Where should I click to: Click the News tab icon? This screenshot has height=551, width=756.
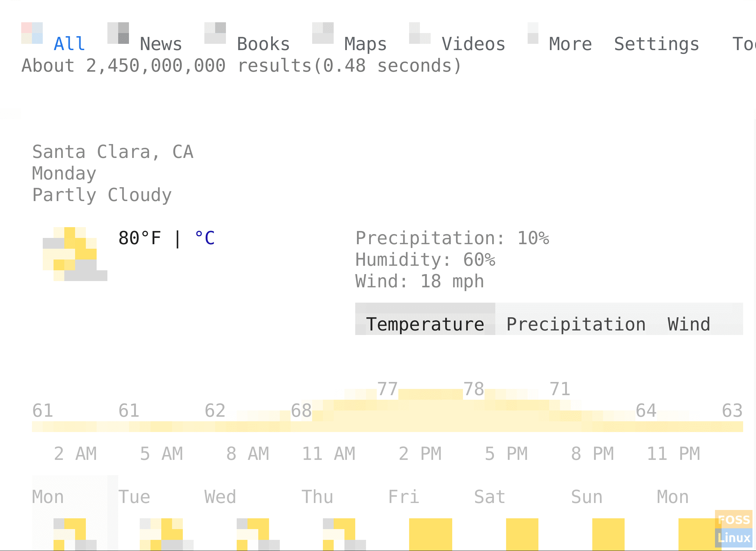(x=118, y=33)
